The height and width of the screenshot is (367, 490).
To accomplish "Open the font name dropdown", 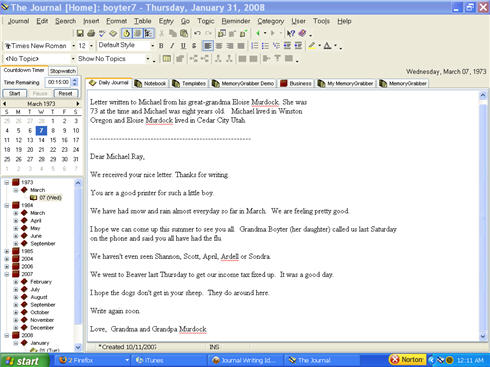I will (73, 46).
